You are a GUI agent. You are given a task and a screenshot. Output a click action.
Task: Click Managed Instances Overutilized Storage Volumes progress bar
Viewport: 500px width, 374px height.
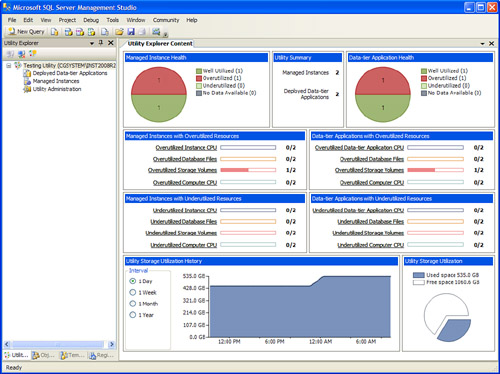click(248, 170)
